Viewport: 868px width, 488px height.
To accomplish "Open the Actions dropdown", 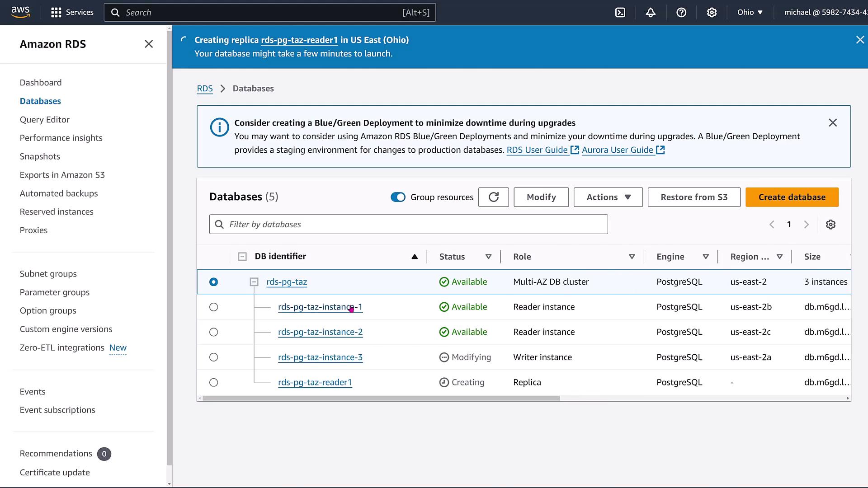I will [x=608, y=197].
